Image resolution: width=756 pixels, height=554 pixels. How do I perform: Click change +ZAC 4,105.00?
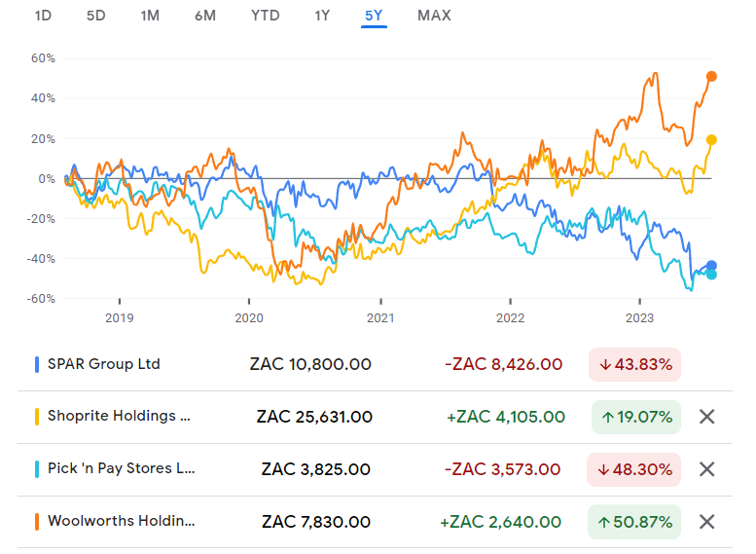pyautogui.click(x=506, y=417)
